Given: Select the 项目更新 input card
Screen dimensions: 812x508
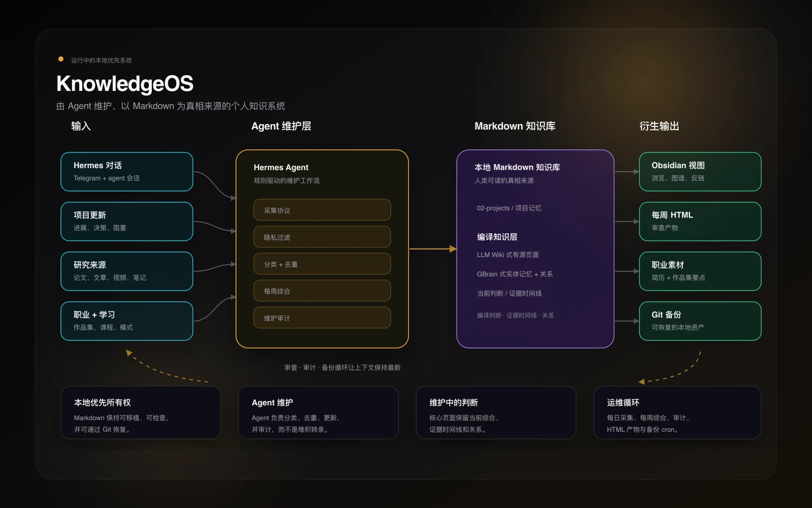Looking at the screenshot, I should click(x=127, y=221).
